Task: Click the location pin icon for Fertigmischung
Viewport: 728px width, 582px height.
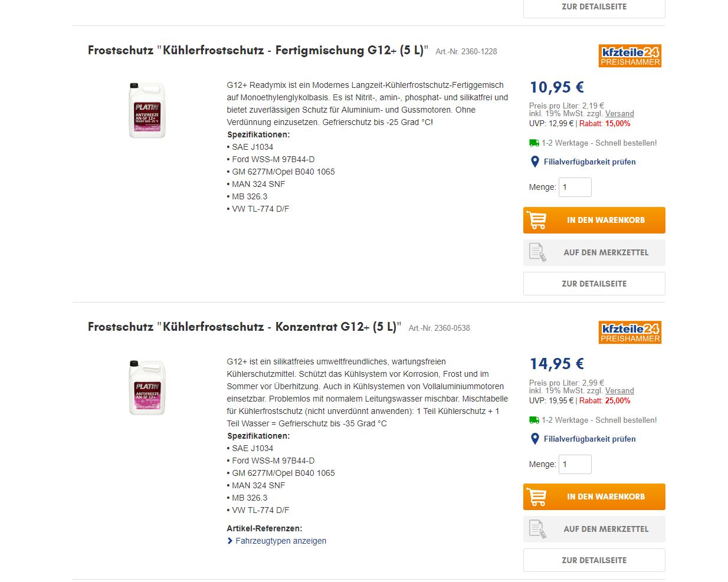Action: pyautogui.click(x=535, y=162)
